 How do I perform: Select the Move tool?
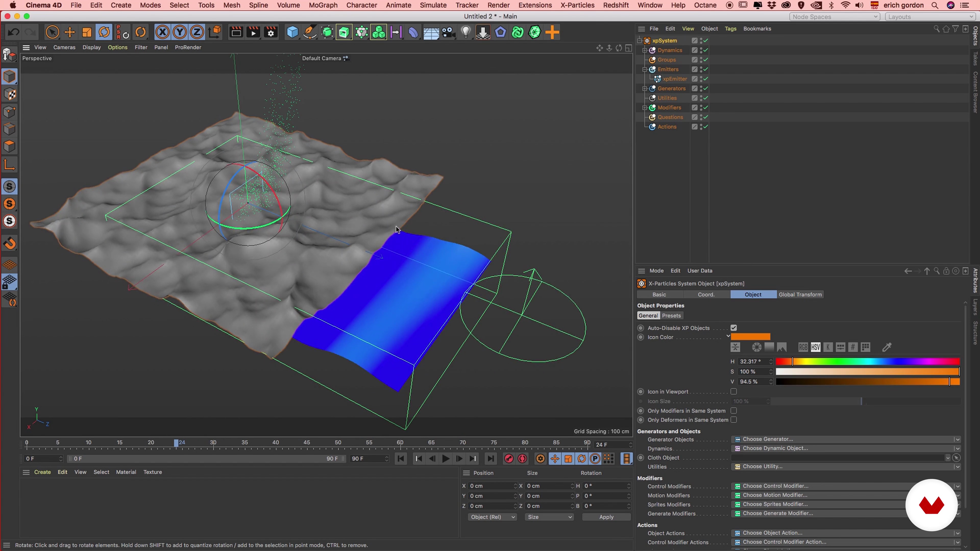point(70,32)
